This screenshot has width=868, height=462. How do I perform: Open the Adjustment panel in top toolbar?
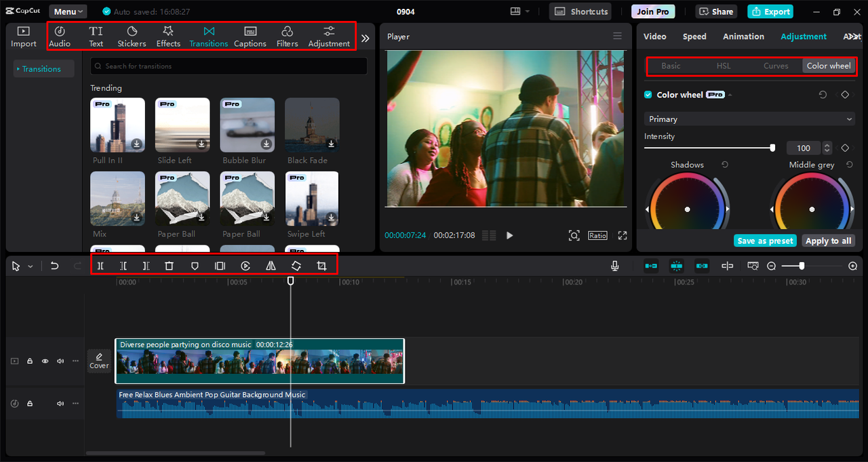[329, 36]
